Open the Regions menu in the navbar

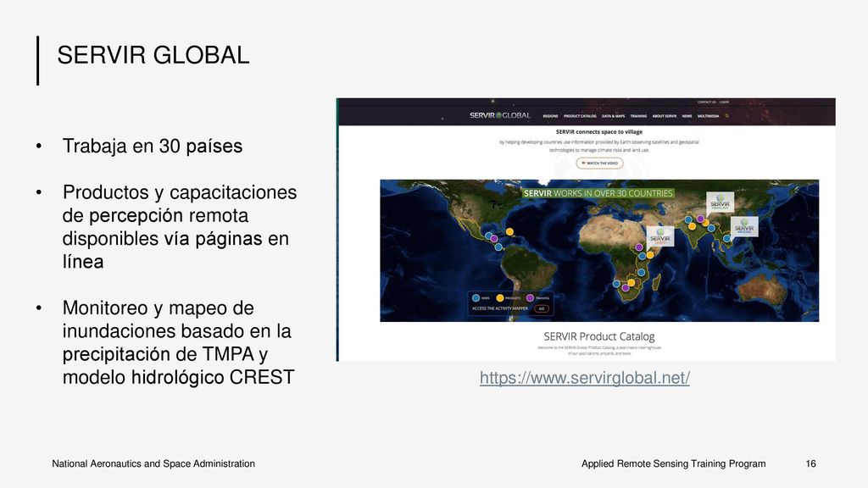tap(550, 116)
